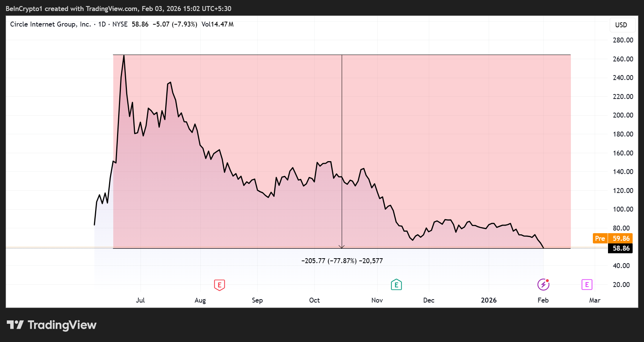Click the 180.00 price axis label
This screenshot has height=342, width=644.
click(623, 134)
